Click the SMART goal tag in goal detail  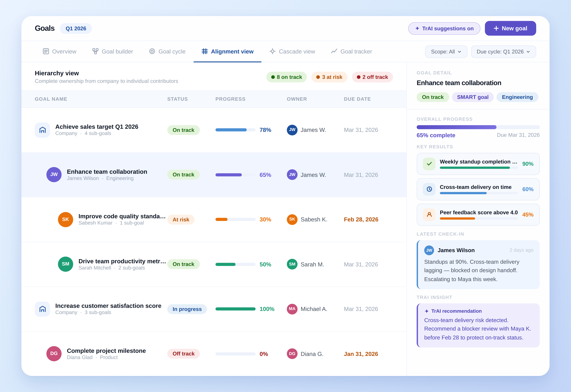click(472, 97)
